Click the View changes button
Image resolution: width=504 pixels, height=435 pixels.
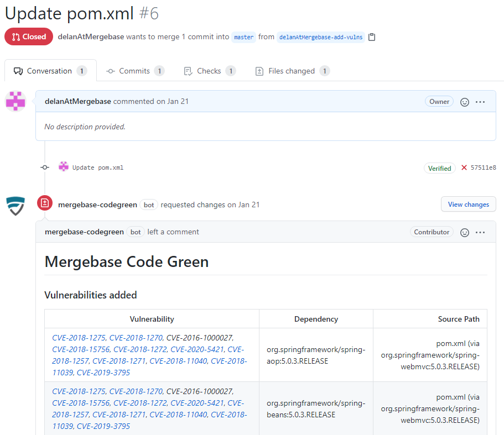coord(469,204)
